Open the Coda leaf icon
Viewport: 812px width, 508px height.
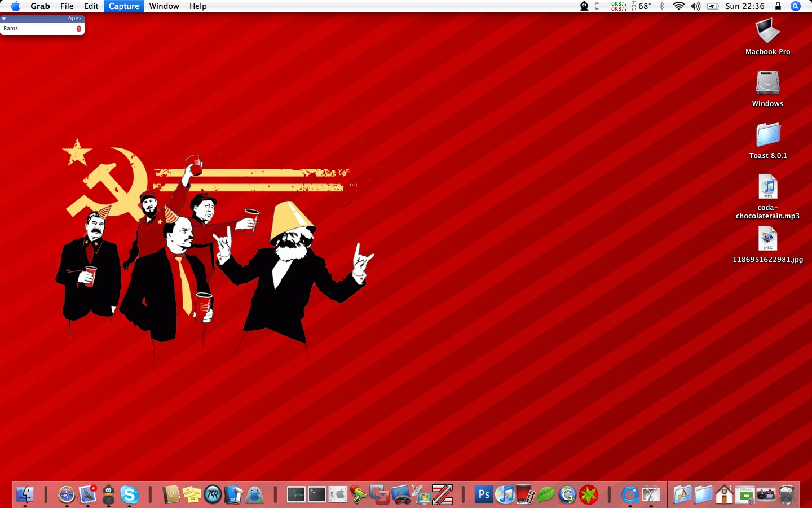[546, 495]
